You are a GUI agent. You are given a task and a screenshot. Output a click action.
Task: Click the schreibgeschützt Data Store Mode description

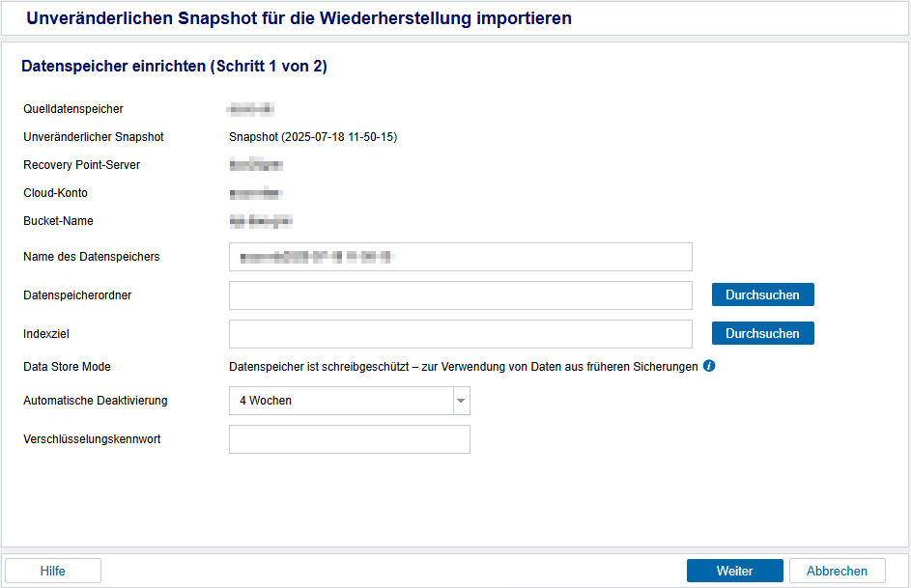[x=463, y=367]
